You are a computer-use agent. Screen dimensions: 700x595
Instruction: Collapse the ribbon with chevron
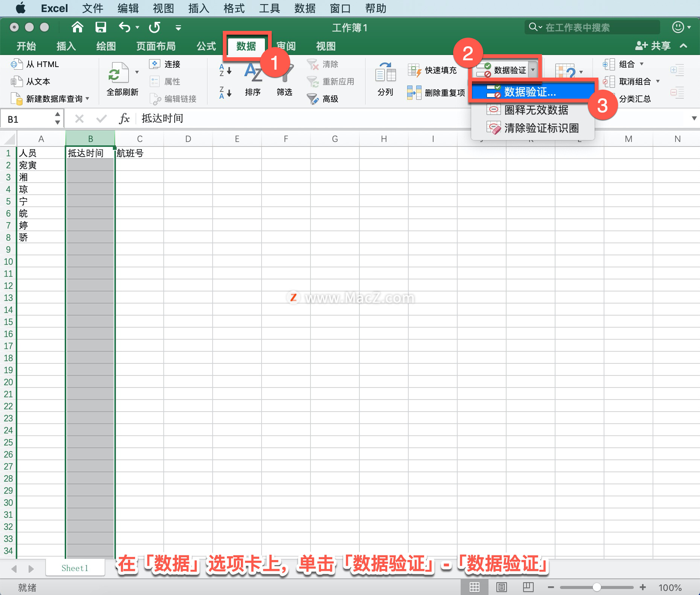point(683,46)
